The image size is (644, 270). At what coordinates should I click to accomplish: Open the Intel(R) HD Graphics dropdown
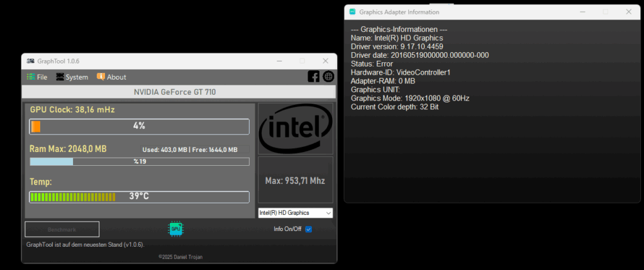pos(295,213)
